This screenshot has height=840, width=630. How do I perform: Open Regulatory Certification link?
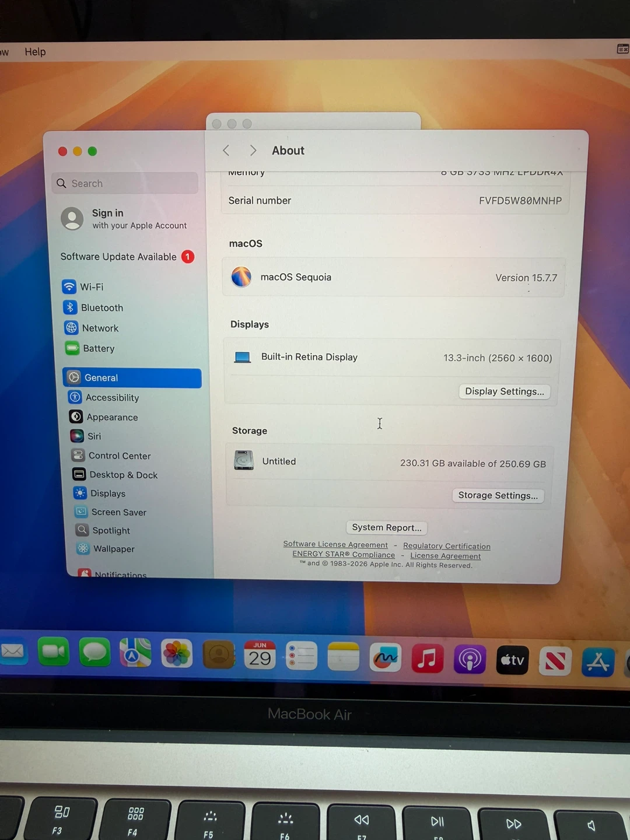click(x=447, y=546)
